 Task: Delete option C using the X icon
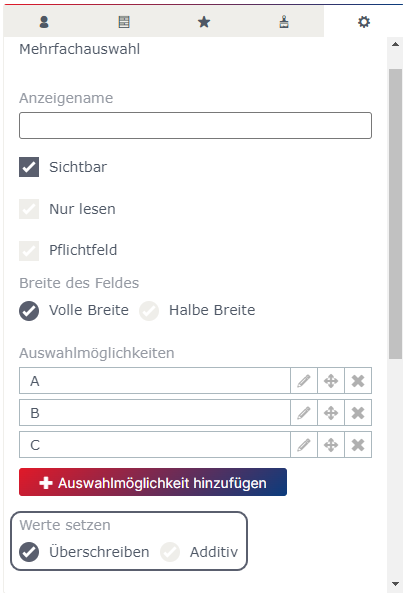[x=358, y=445]
